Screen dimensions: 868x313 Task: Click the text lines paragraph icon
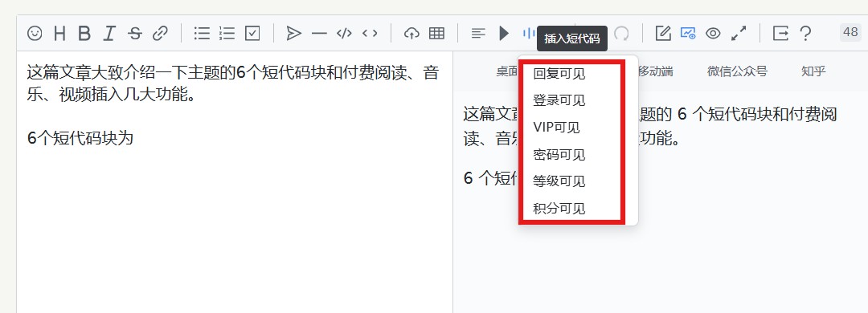[x=478, y=34]
